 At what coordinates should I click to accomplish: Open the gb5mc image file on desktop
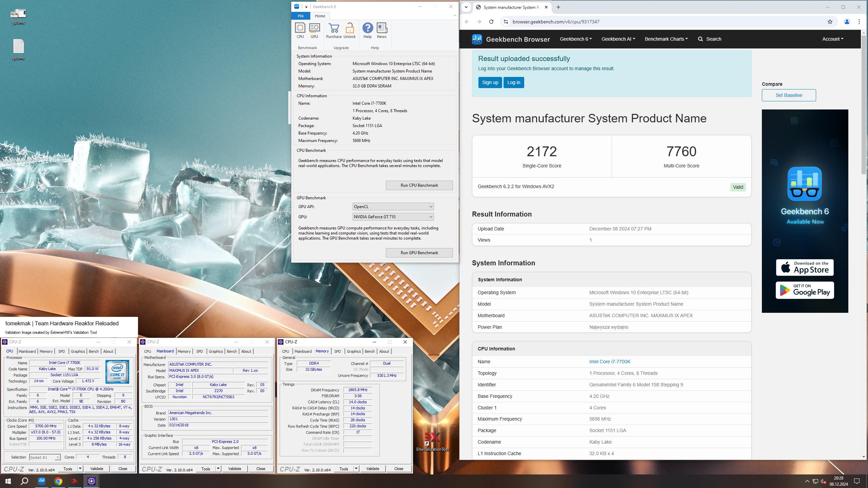pyautogui.click(x=18, y=16)
